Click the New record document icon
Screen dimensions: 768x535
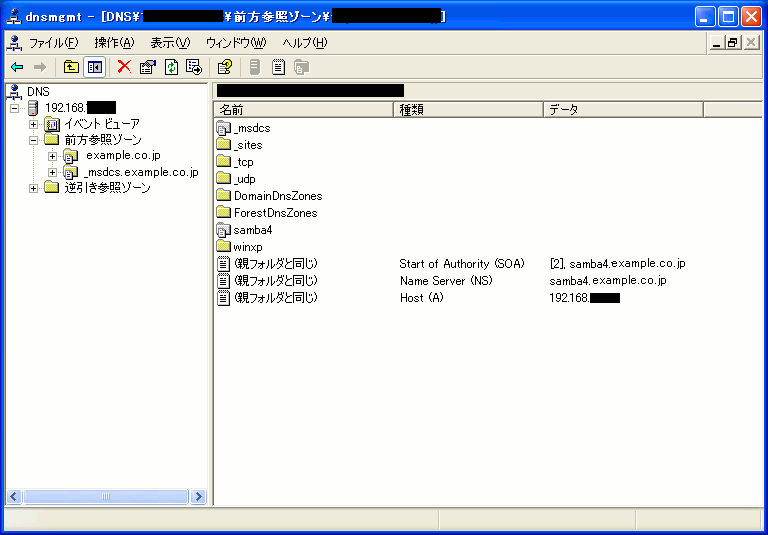coord(278,67)
